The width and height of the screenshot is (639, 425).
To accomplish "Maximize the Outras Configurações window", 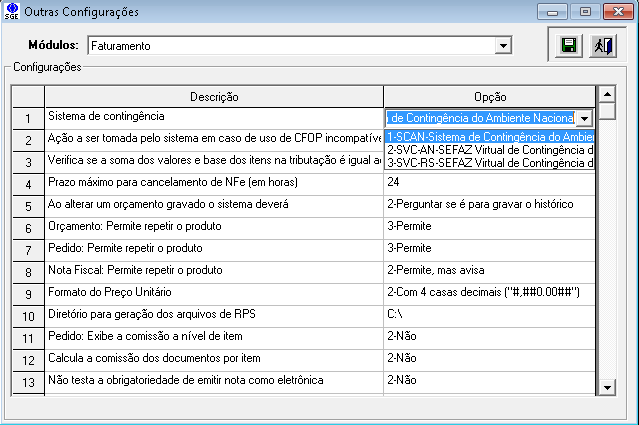I will click(584, 11).
